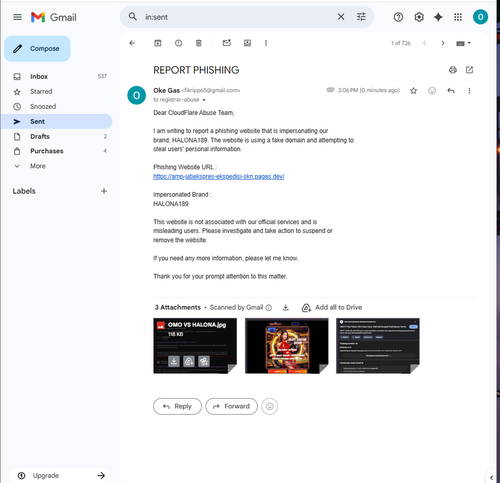Click Add all to Drive
Viewport: 500px width, 483px height.
point(332,308)
